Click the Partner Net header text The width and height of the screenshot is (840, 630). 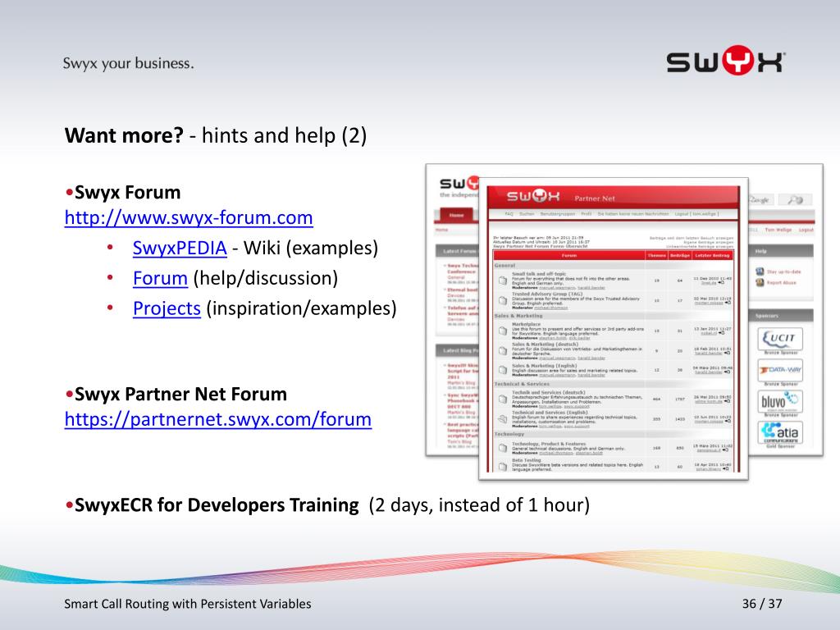point(594,199)
